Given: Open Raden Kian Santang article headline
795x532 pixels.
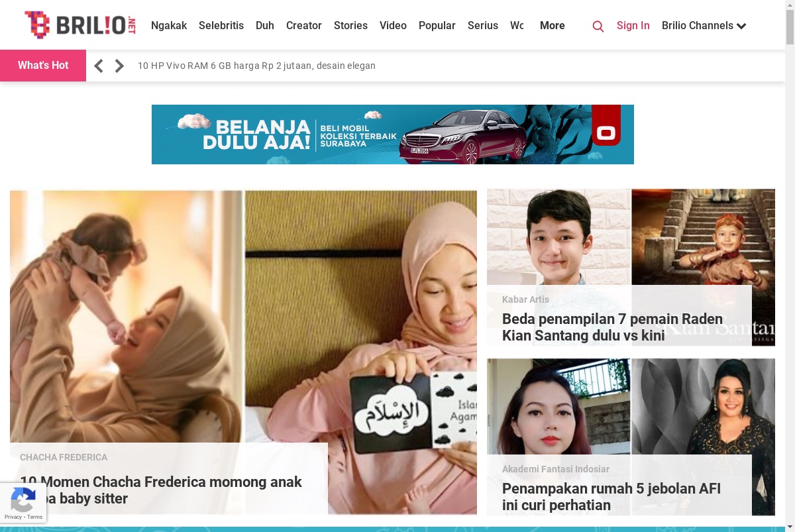Looking at the screenshot, I should pos(612,327).
